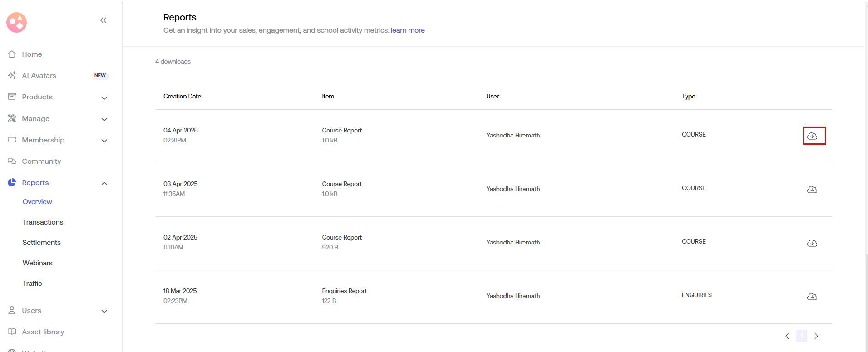868x352 pixels.
Task: Open the Transactions reports page
Action: [x=43, y=222]
